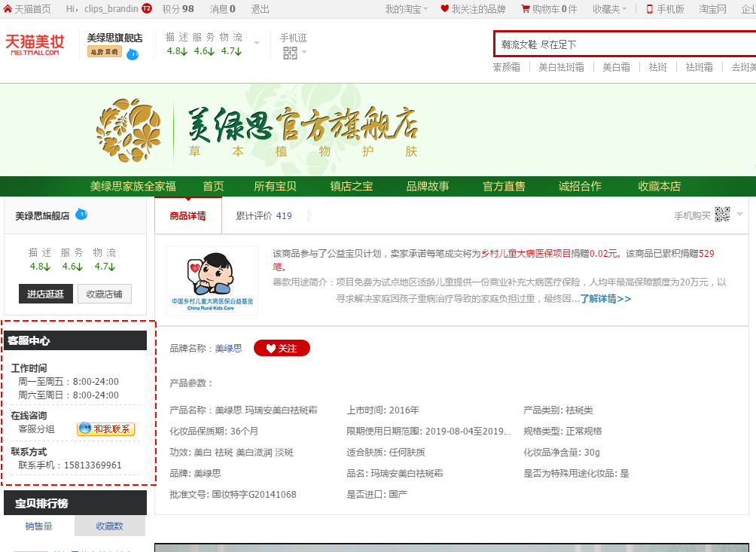The height and width of the screenshot is (552, 756).
Task: Open the T2 member level badge
Action: (x=147, y=9)
